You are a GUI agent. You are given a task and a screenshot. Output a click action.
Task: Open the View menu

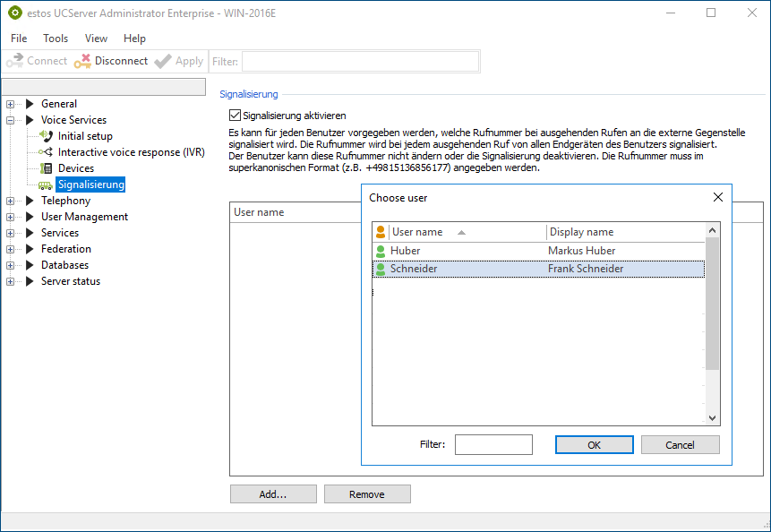[x=96, y=39]
